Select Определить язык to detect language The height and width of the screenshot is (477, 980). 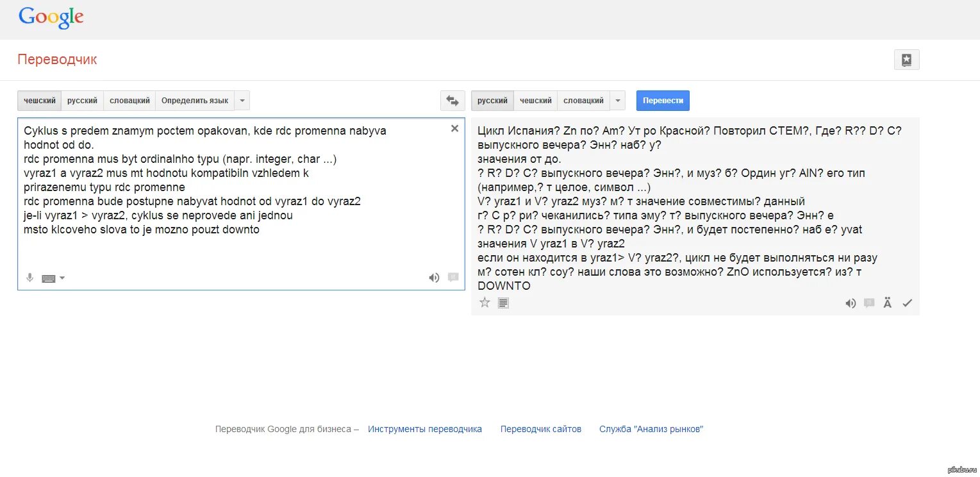click(x=195, y=101)
